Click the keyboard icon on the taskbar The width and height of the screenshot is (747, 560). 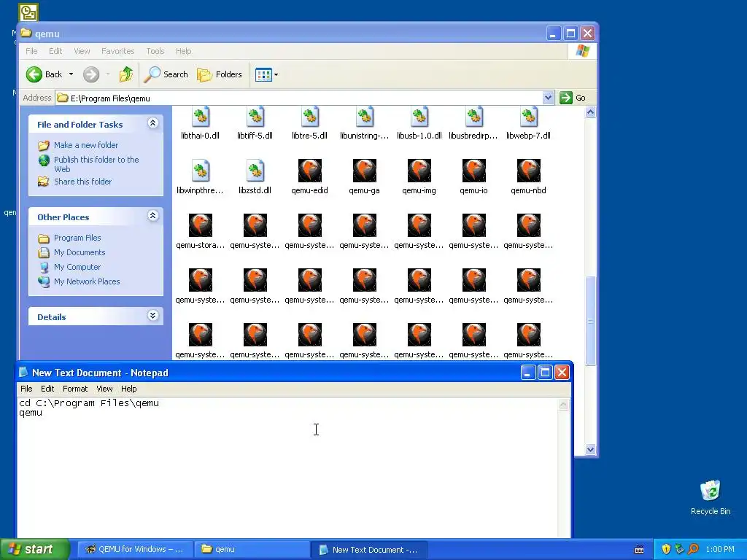(x=639, y=550)
